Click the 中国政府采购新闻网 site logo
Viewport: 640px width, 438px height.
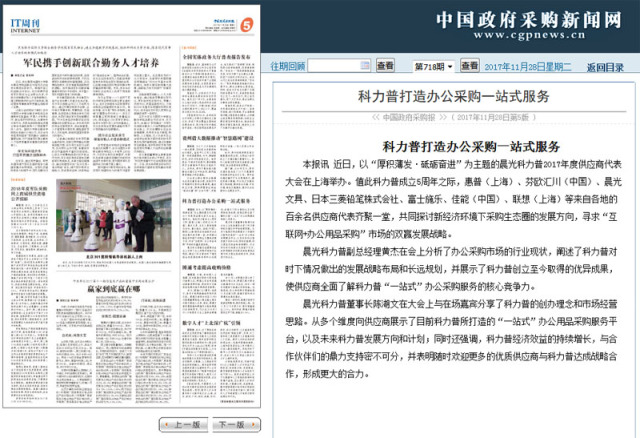pos(529,20)
